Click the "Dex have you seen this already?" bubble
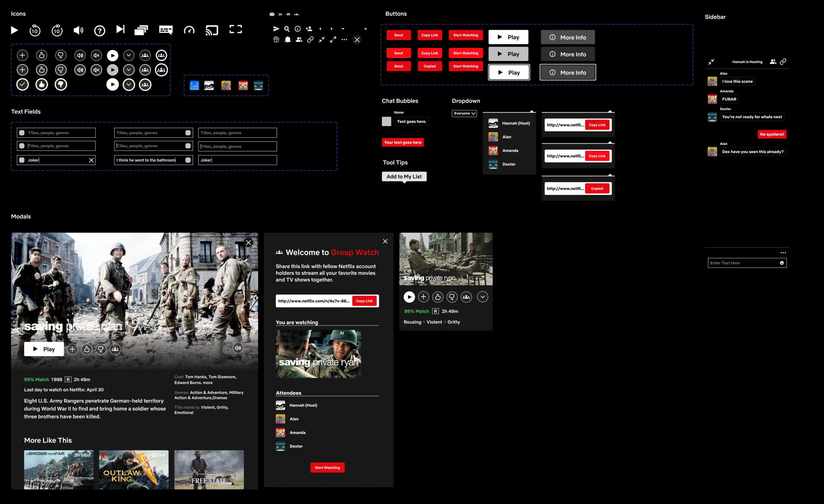Image resolution: width=824 pixels, height=504 pixels. coord(753,152)
